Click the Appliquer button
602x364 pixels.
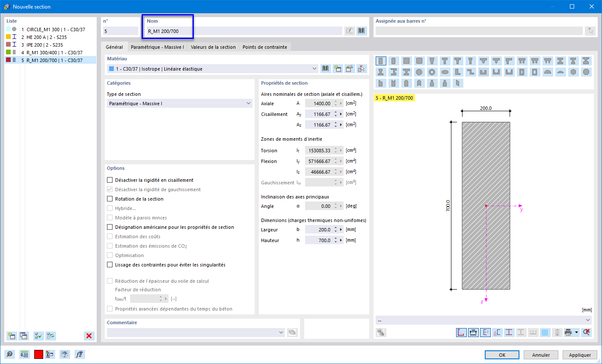580,355
